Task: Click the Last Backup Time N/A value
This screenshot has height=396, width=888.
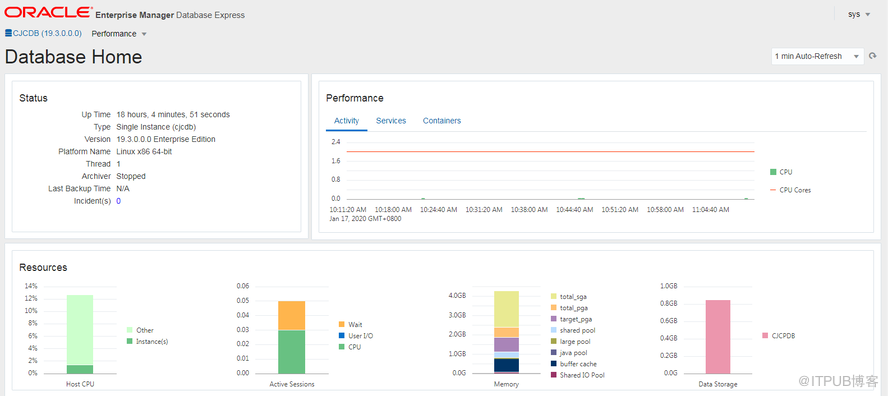Action: 123,189
